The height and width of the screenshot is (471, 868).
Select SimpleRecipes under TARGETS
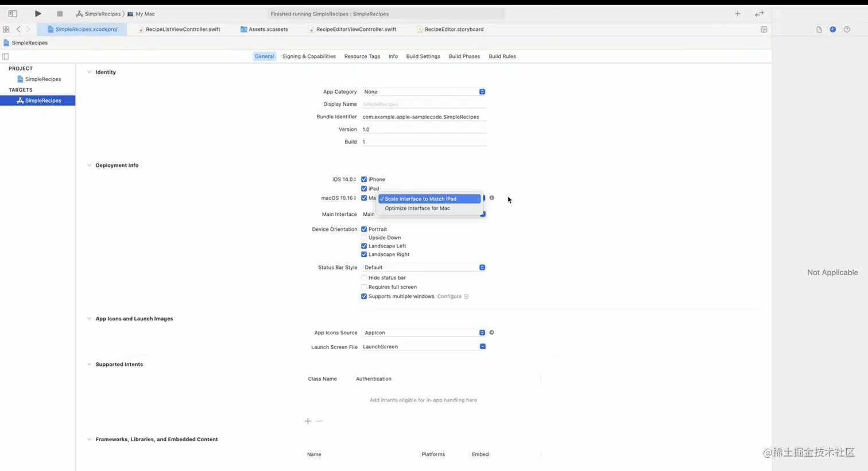pyautogui.click(x=38, y=101)
